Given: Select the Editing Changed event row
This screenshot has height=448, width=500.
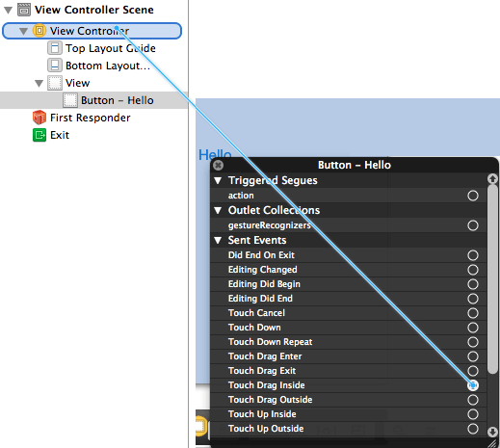Looking at the screenshot, I should tap(349, 270).
